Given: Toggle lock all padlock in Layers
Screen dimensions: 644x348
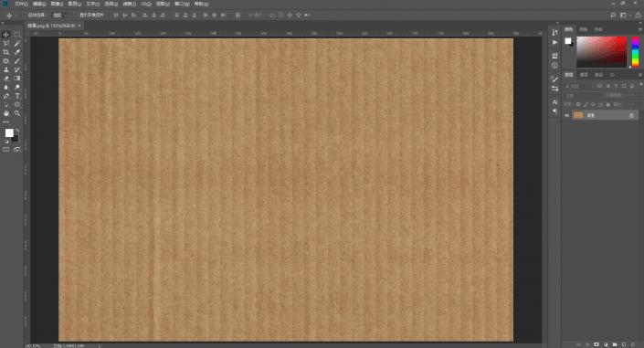Looking at the screenshot, I should click(x=607, y=105).
